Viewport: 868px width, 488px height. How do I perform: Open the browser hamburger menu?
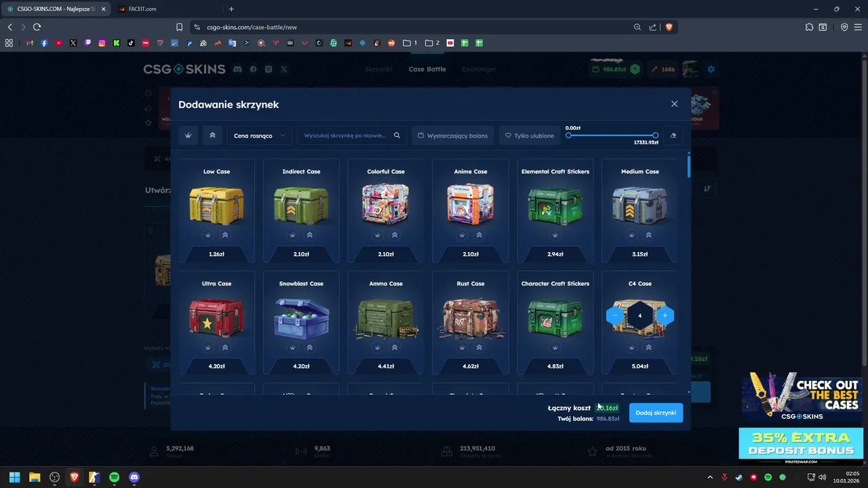tap(858, 27)
